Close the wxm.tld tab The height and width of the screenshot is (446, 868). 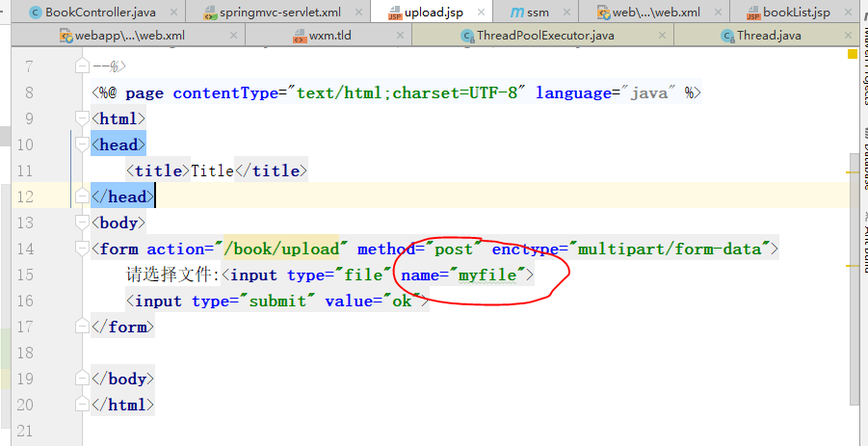400,36
